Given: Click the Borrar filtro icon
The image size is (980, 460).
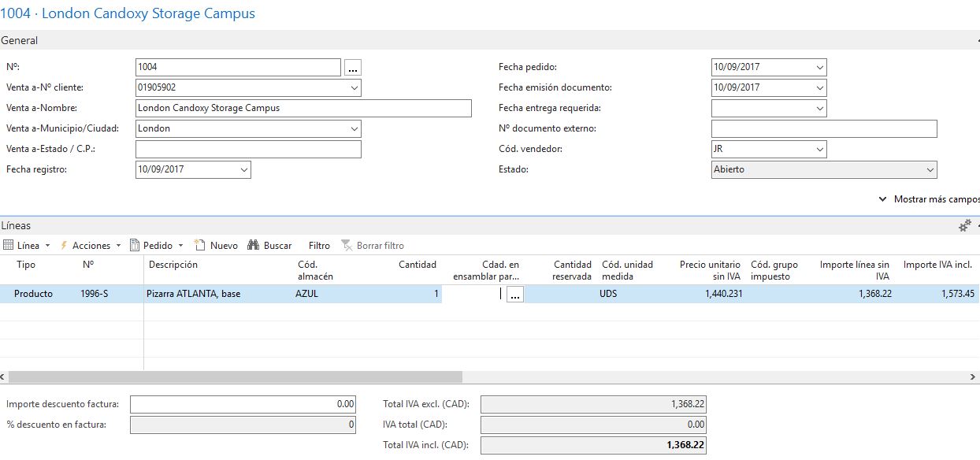Looking at the screenshot, I should point(347,245).
